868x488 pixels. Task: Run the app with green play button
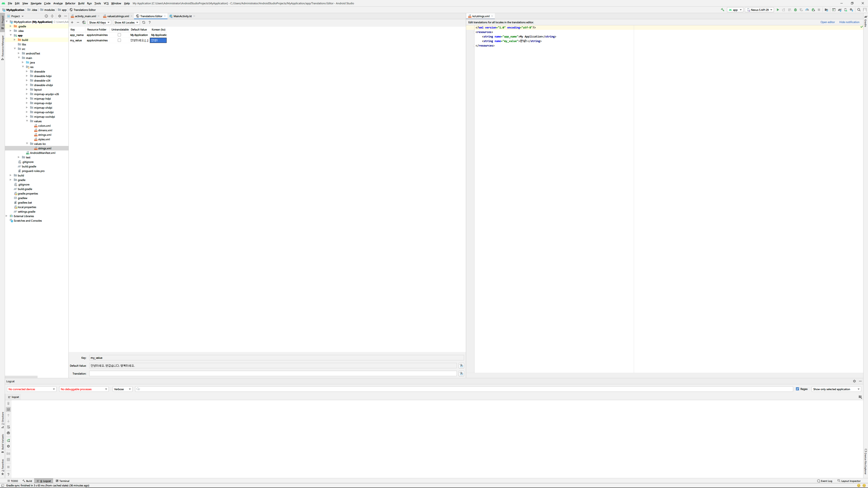click(x=778, y=10)
